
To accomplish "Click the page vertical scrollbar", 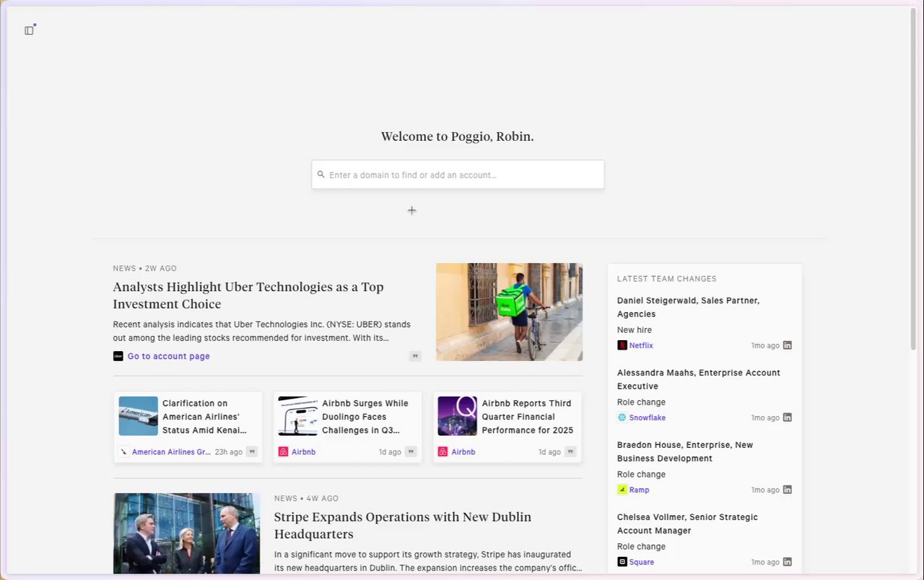I will pos(913,181).
